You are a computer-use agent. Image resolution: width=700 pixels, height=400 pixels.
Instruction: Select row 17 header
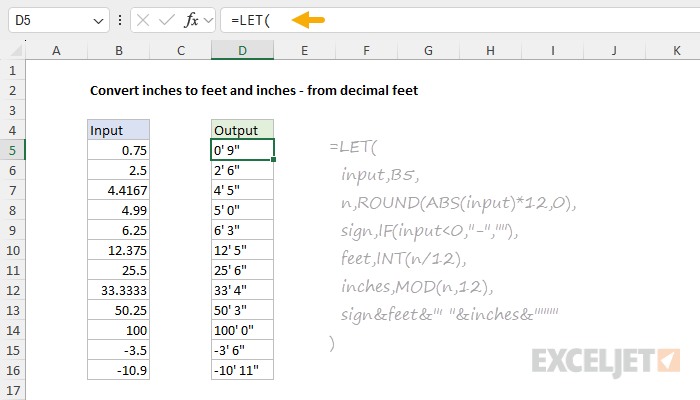pos(12,391)
